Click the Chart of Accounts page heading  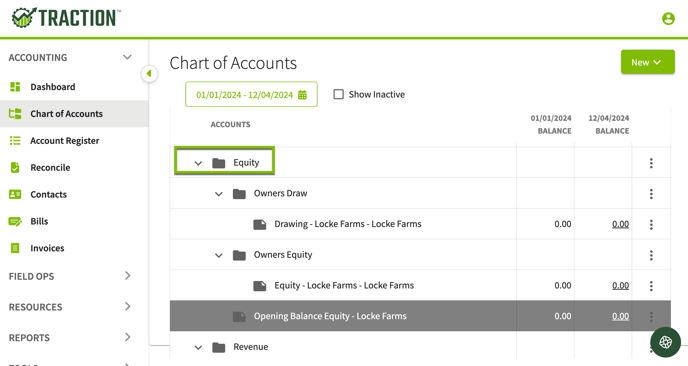pos(233,63)
